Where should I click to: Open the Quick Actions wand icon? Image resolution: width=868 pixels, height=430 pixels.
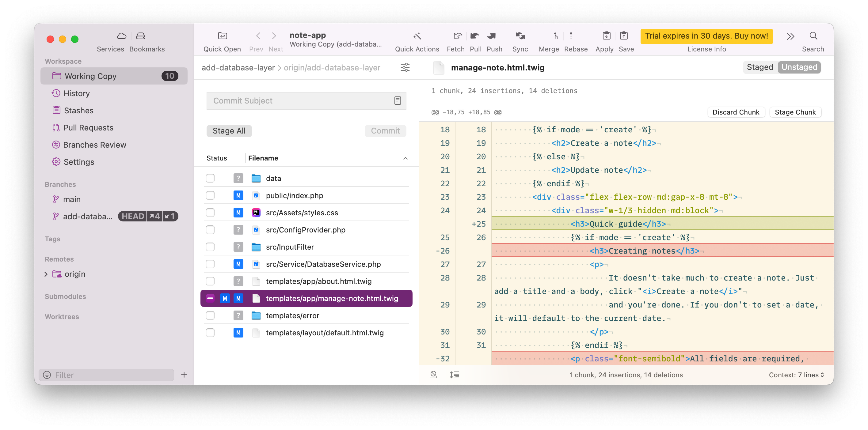pyautogui.click(x=417, y=36)
